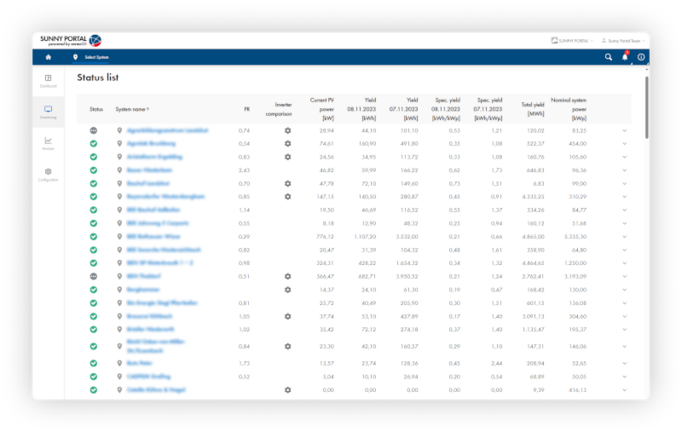Open Dashboard from the left sidebar
The image size is (682, 432).
[49, 80]
